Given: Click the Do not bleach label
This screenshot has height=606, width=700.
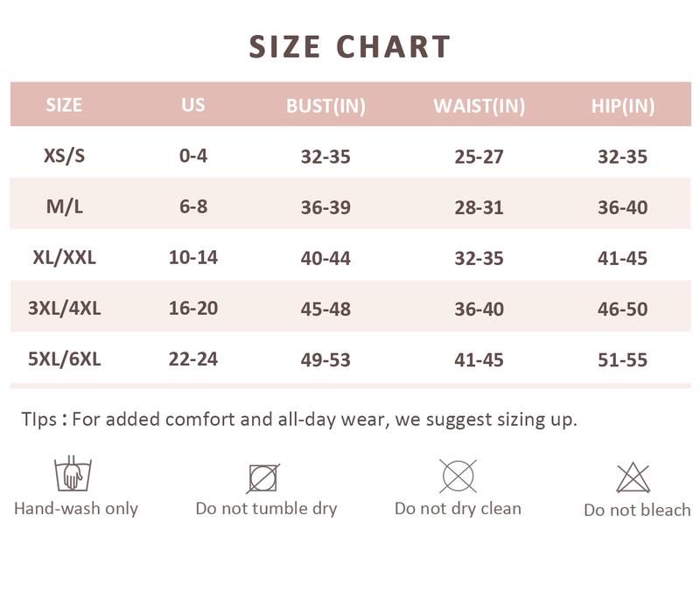Looking at the screenshot, I should pos(637,510).
